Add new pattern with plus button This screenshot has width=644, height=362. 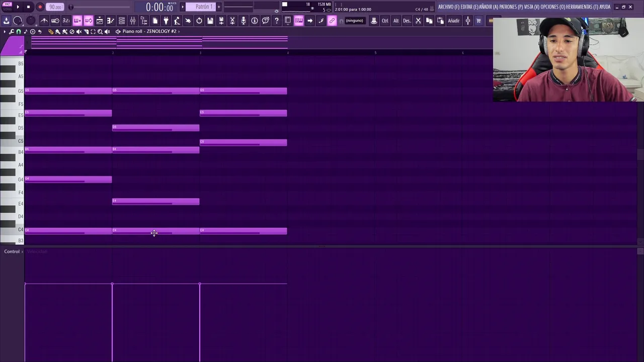click(219, 7)
